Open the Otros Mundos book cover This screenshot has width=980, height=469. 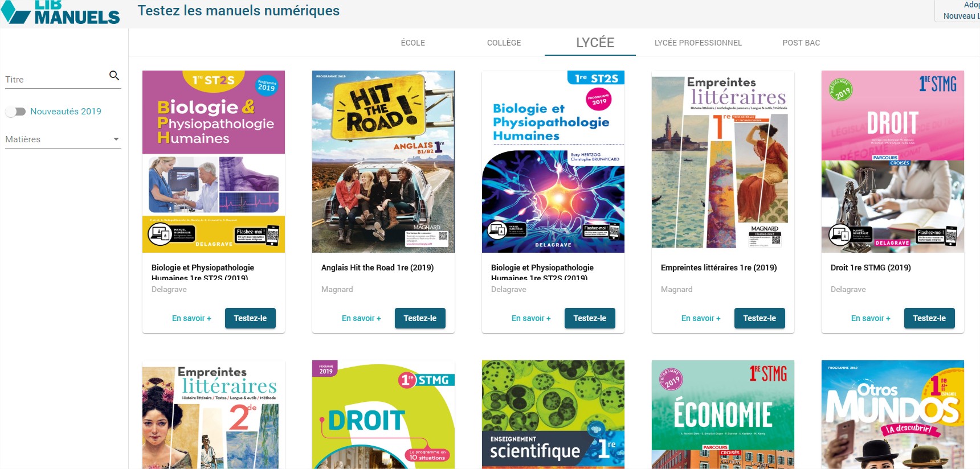tap(893, 414)
